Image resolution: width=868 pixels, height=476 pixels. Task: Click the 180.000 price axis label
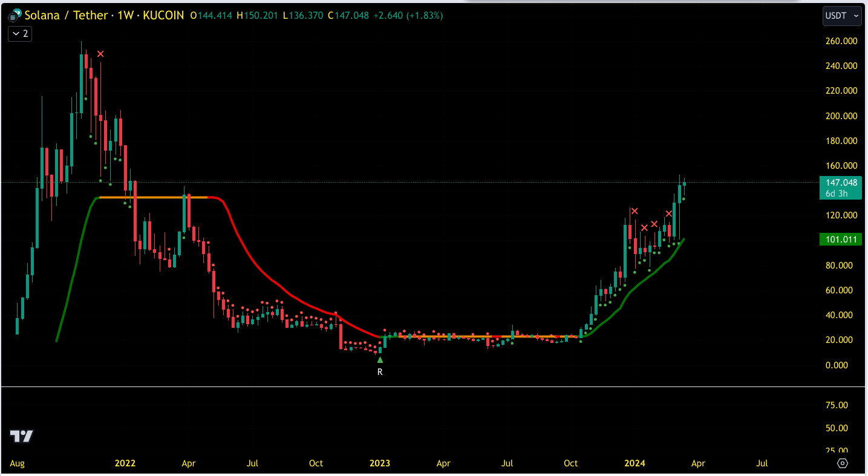[841, 141]
